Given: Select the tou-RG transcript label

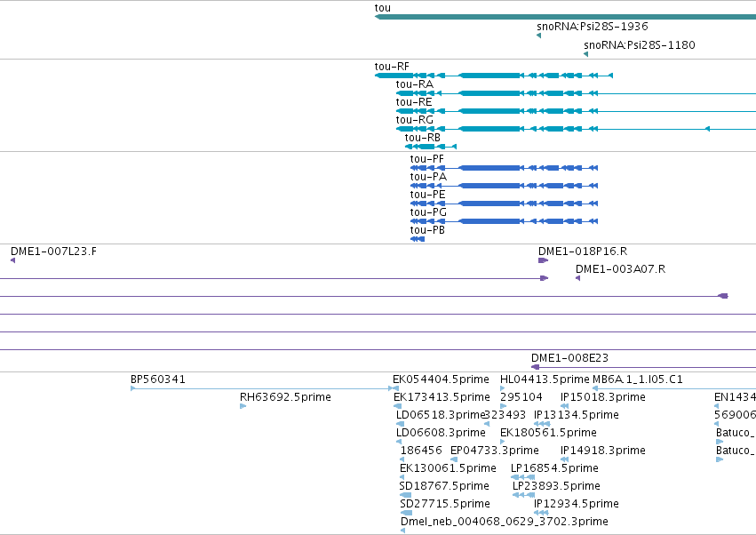Looking at the screenshot, I should tap(415, 120).
